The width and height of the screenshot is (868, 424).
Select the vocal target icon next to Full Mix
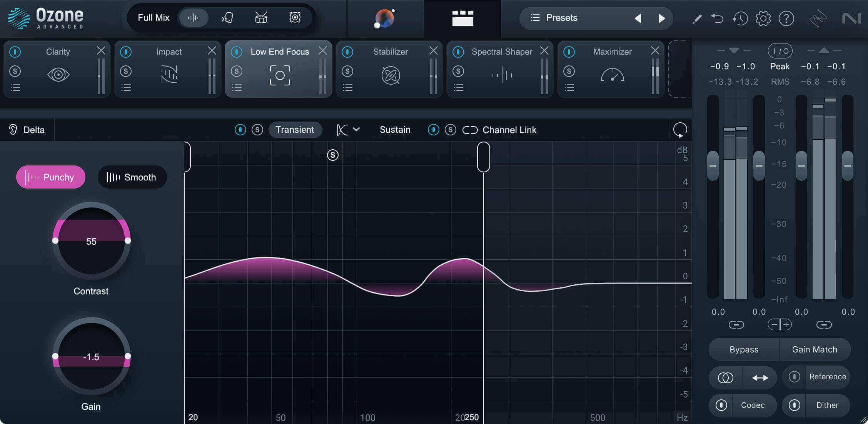pos(227,18)
